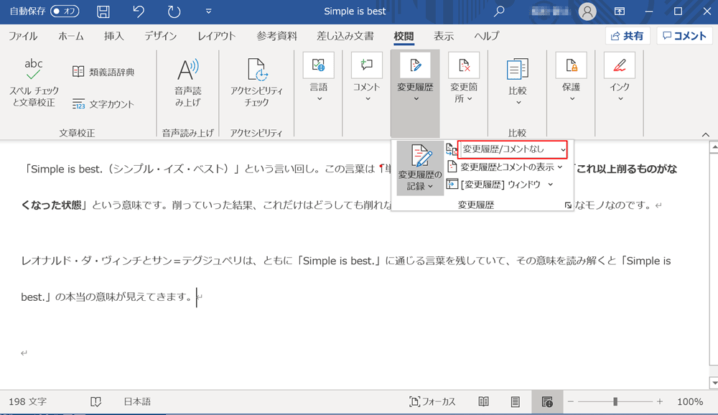Open the 言語 language menu
This screenshot has width=718, height=415.
click(x=319, y=78)
